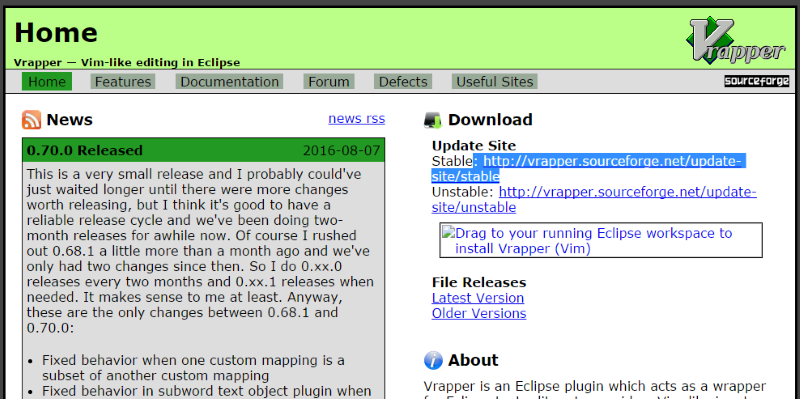Click the bullet about subword text object plugin
Screen dimensions: 800x399
pos(206,391)
